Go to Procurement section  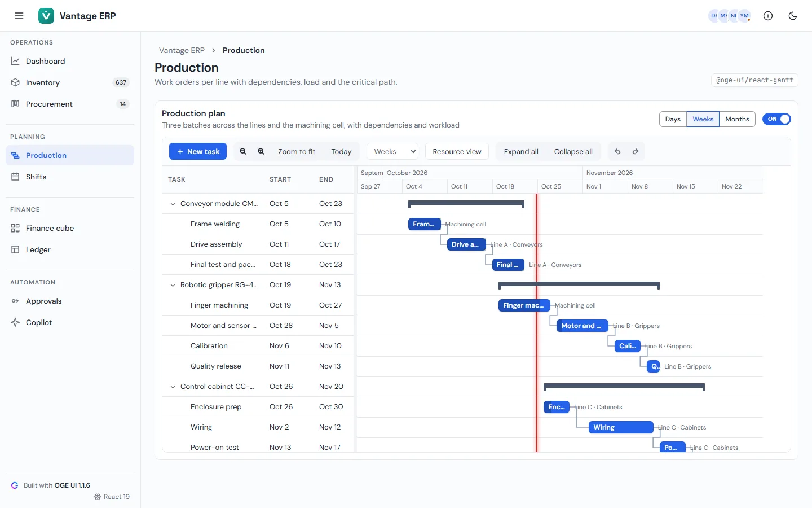click(70, 104)
